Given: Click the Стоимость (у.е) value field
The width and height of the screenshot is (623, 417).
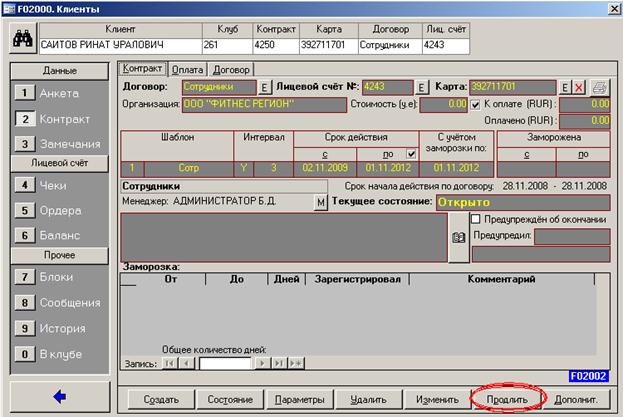Looking at the screenshot, I should click(443, 104).
